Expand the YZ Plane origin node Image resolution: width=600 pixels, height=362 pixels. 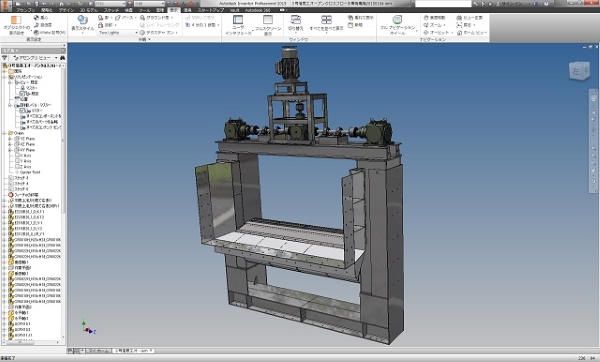click(10, 139)
